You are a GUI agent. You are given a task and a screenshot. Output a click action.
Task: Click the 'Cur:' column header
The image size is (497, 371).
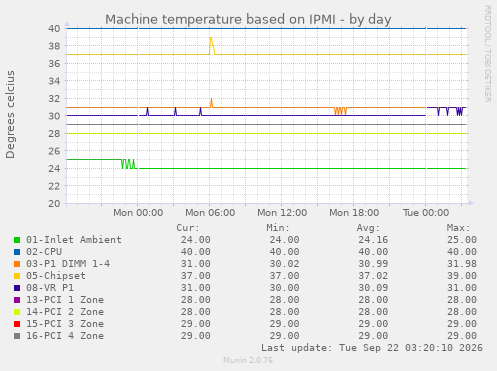click(x=188, y=228)
